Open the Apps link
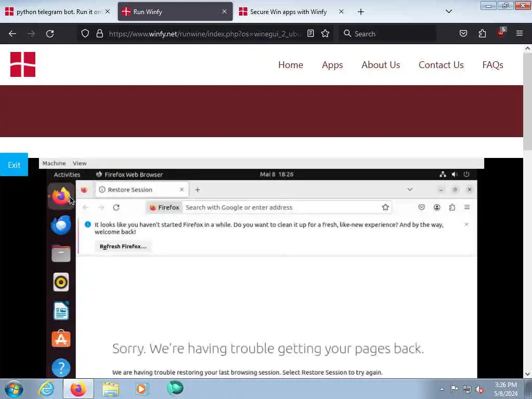532x399 pixels. click(x=332, y=65)
